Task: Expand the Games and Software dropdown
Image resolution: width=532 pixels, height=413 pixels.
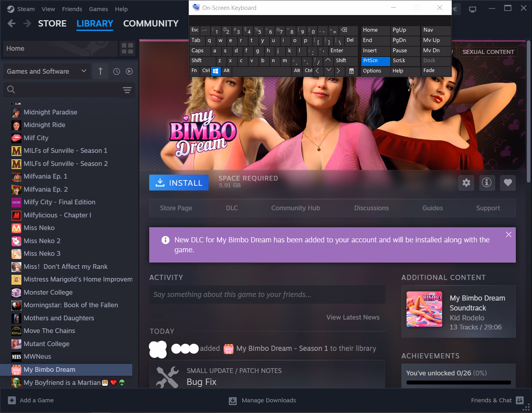Action: [47, 71]
